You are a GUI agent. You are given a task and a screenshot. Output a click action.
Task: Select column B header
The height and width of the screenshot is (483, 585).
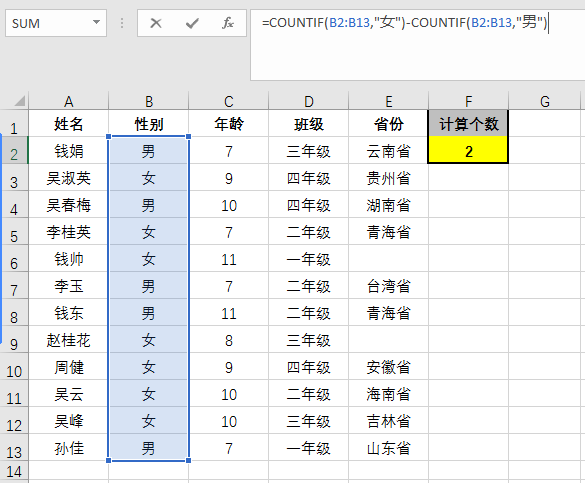[148, 101]
